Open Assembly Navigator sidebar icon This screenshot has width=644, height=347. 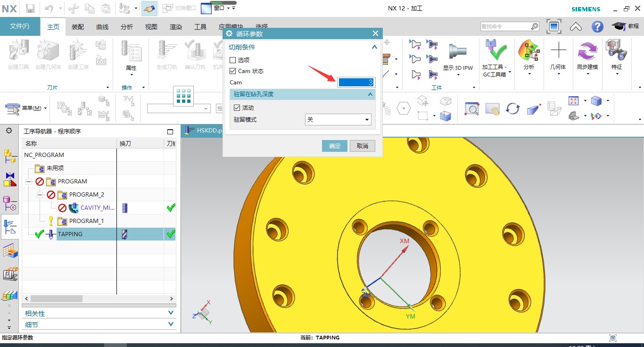(10, 156)
